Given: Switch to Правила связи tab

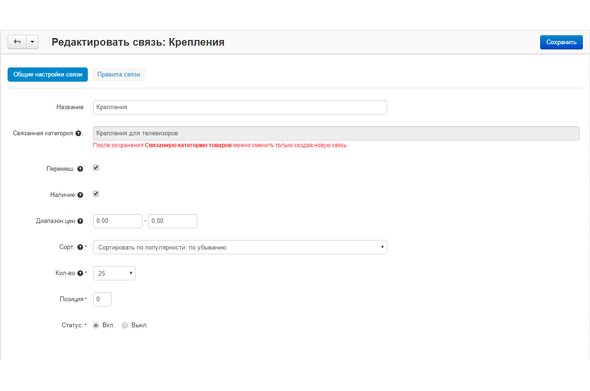Looking at the screenshot, I should [119, 75].
